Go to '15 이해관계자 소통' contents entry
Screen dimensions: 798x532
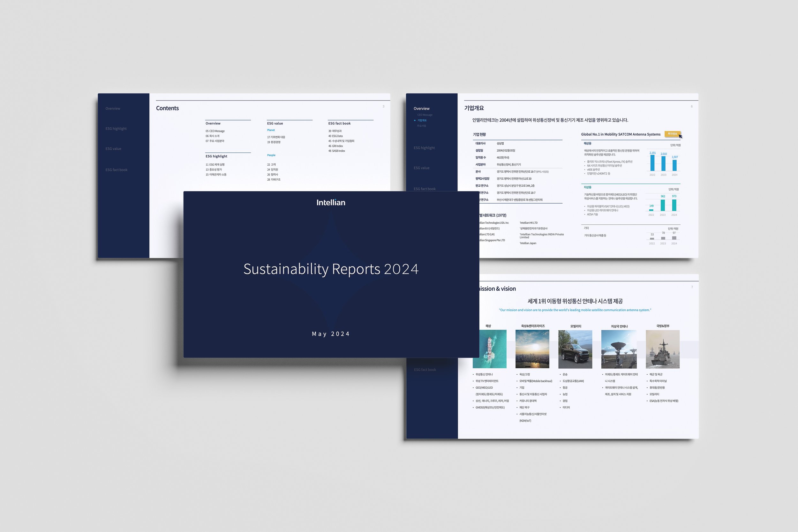(x=216, y=175)
